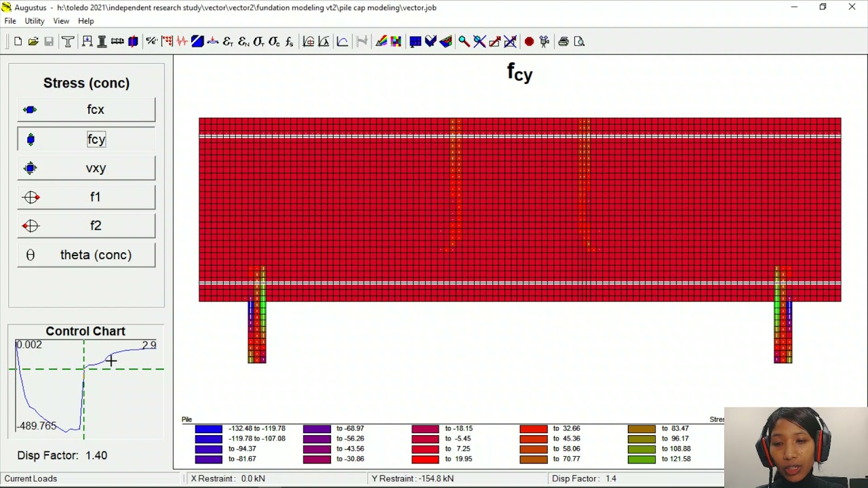
Task: Click the green swatch labeled to 121.58
Action: click(642, 459)
